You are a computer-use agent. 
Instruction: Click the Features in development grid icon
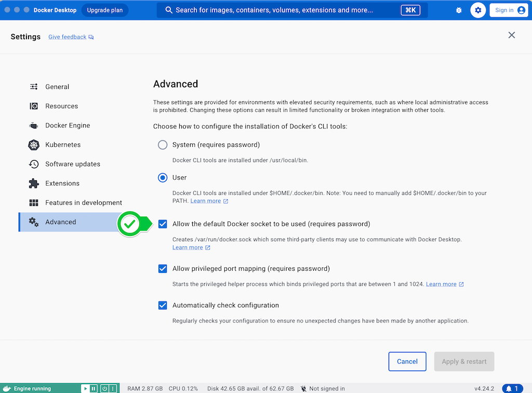(x=34, y=203)
